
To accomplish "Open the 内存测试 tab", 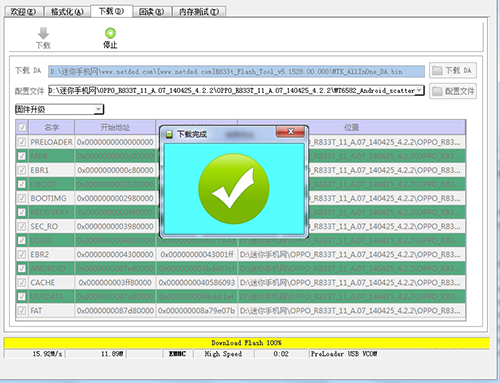I will 199,12.
